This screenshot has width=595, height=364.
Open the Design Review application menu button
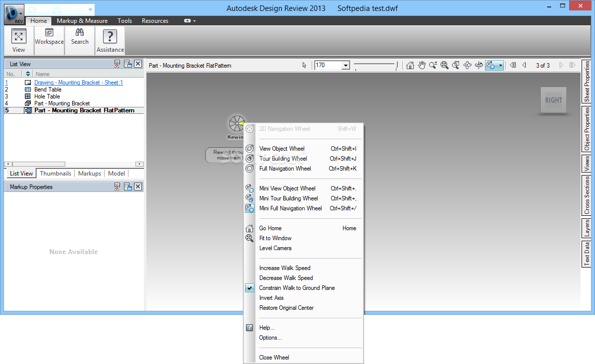point(14,13)
